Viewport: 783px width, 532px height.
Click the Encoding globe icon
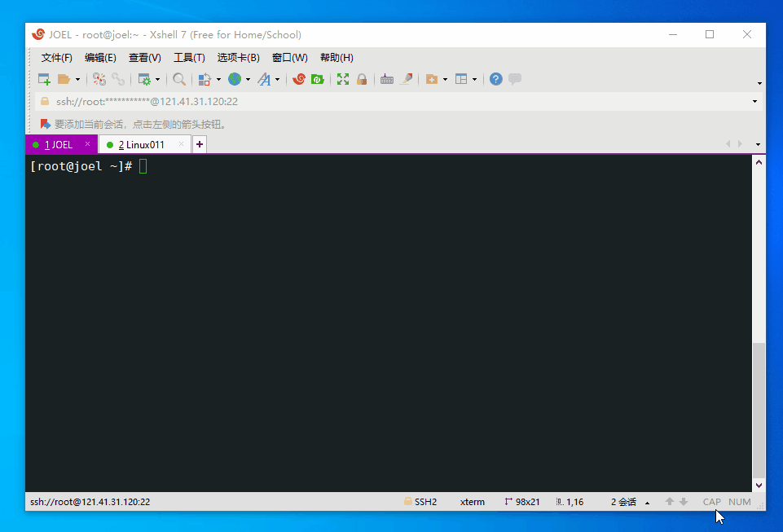(235, 79)
